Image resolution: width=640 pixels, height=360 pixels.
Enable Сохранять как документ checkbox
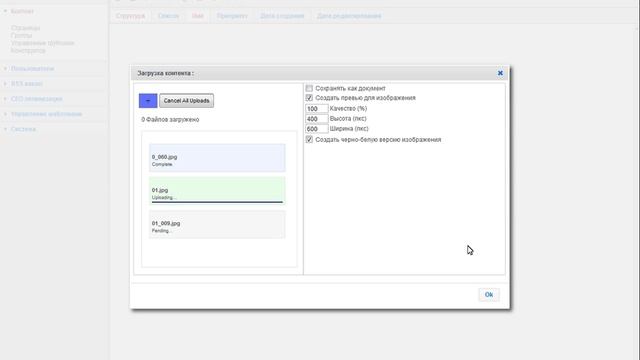(309, 88)
